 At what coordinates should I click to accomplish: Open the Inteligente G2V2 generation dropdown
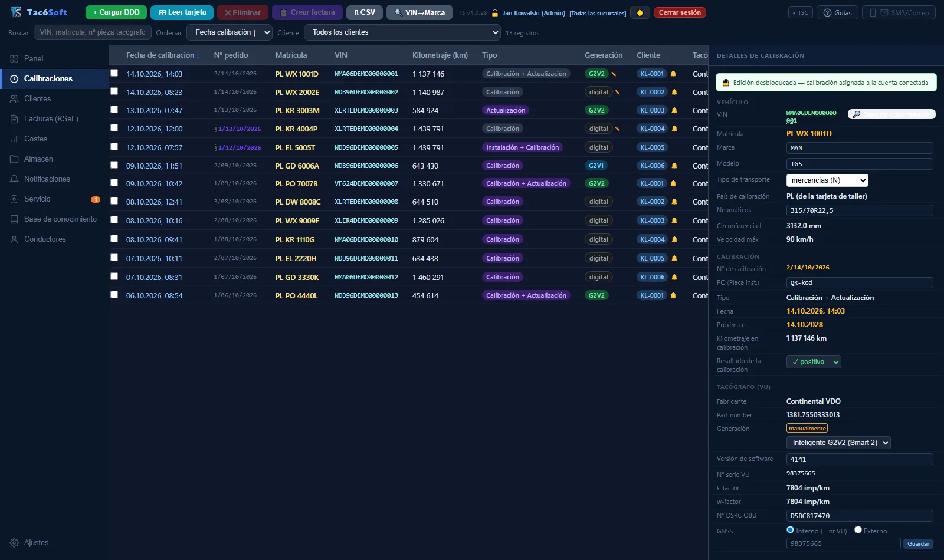click(x=838, y=443)
